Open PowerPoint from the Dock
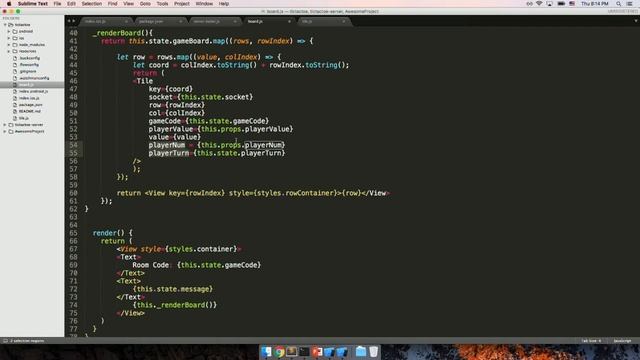This screenshot has height=360, width=640. tap(317, 351)
